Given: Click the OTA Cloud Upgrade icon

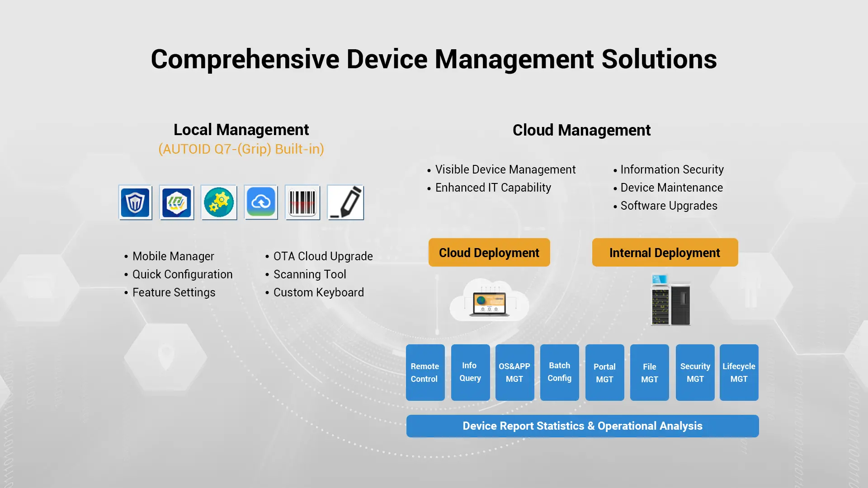Looking at the screenshot, I should (261, 202).
